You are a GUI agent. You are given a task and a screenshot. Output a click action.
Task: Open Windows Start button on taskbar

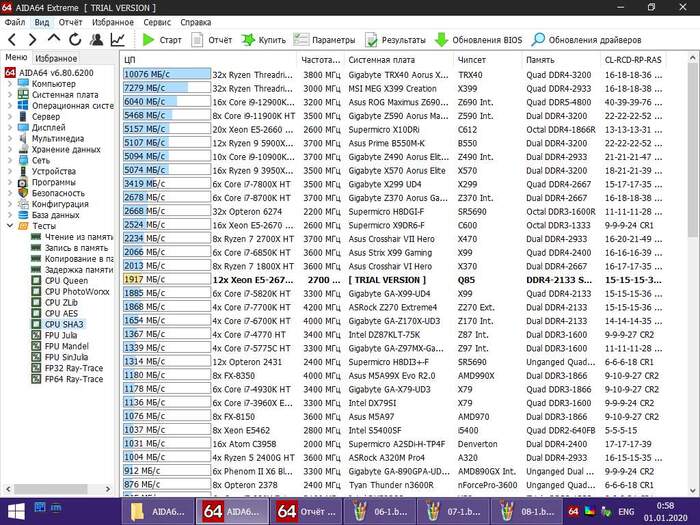[x=16, y=512]
